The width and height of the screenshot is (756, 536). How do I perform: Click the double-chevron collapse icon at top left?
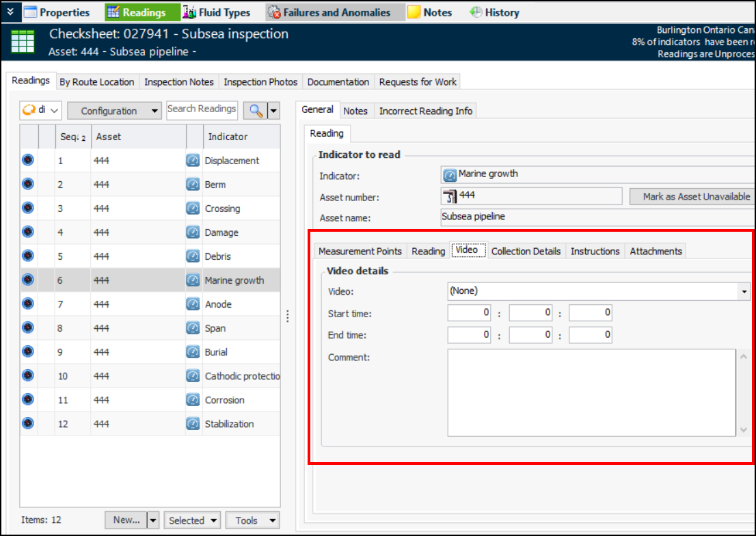[10, 12]
